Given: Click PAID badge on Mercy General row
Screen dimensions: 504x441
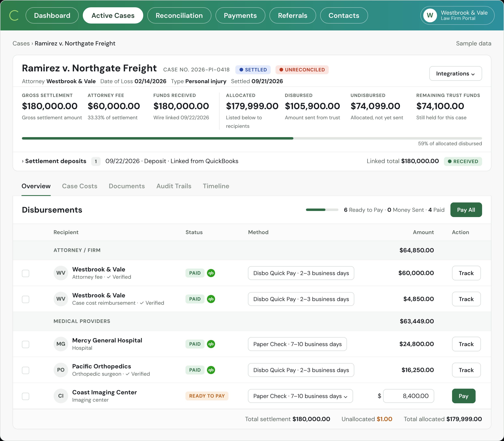Looking at the screenshot, I should pos(195,344).
